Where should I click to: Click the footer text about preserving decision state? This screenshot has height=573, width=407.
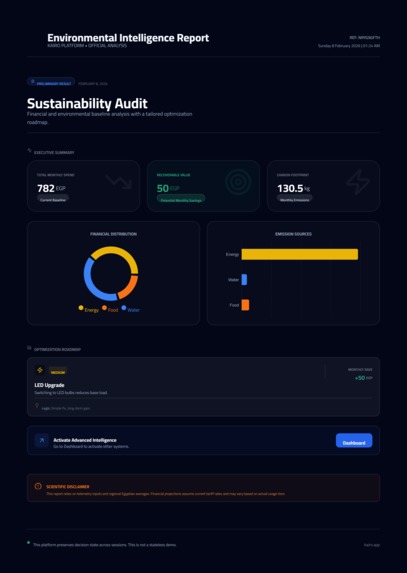coord(104,544)
